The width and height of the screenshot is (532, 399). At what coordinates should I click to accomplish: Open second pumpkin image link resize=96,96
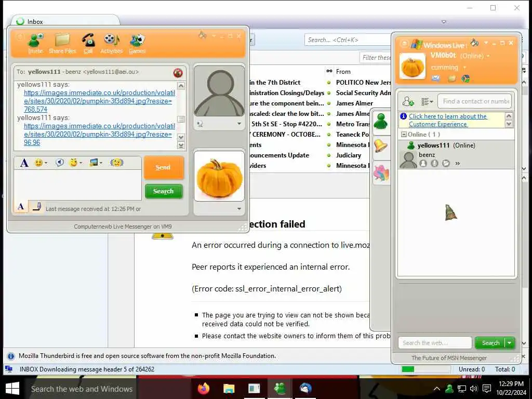tap(99, 134)
